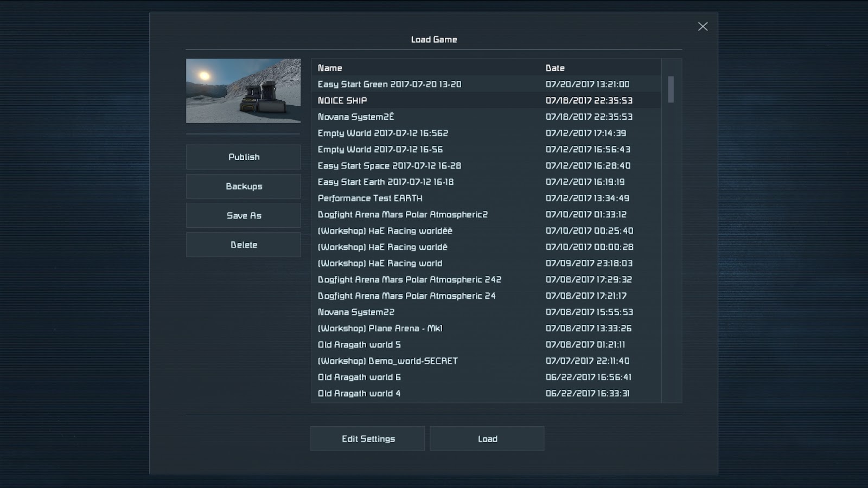Click the date 07/10/2017 01:33:12
The height and width of the screenshot is (488, 868).
586,214
